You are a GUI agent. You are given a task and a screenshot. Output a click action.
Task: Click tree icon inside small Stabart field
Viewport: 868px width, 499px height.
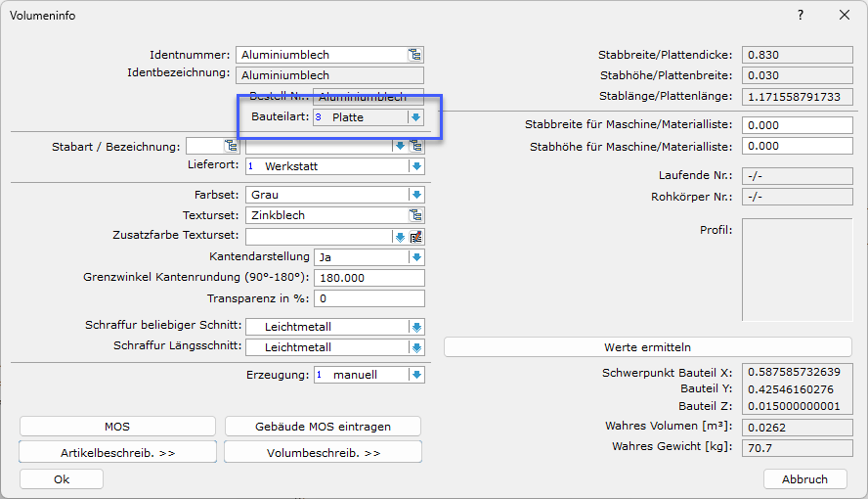click(x=231, y=146)
